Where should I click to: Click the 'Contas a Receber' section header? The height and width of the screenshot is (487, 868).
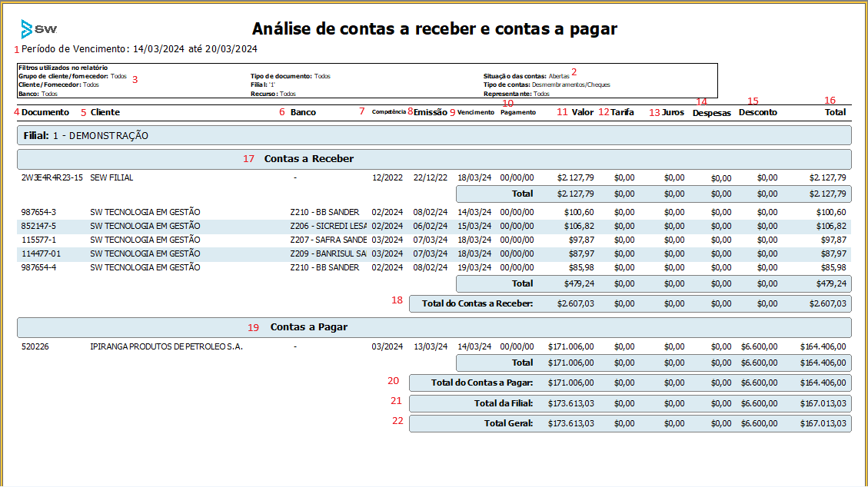coord(434,159)
